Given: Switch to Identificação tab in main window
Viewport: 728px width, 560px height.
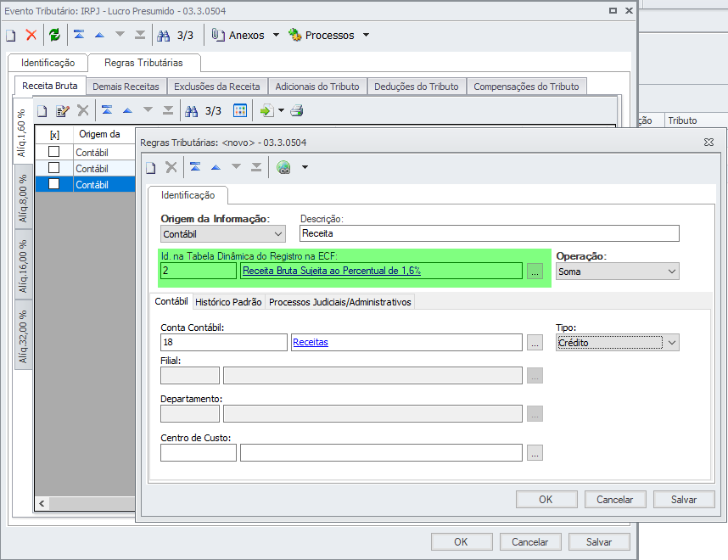Looking at the screenshot, I should pos(48,63).
